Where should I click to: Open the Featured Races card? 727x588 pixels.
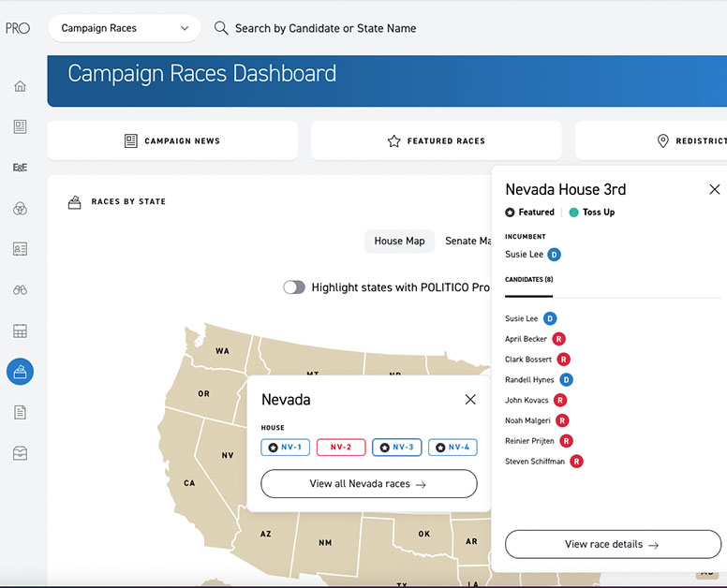pyautogui.click(x=437, y=140)
